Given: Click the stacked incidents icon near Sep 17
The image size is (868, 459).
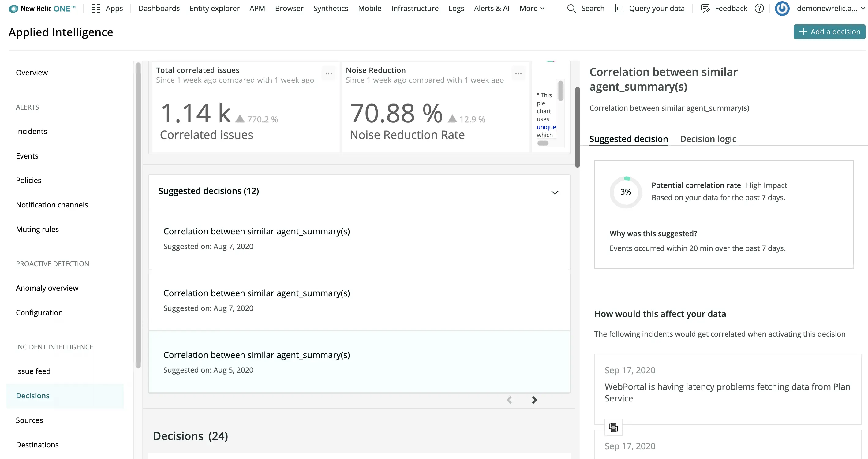Looking at the screenshot, I should pyautogui.click(x=613, y=427).
